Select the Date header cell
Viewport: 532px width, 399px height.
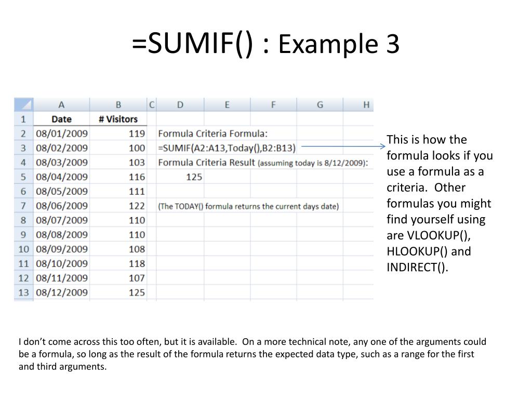point(62,118)
